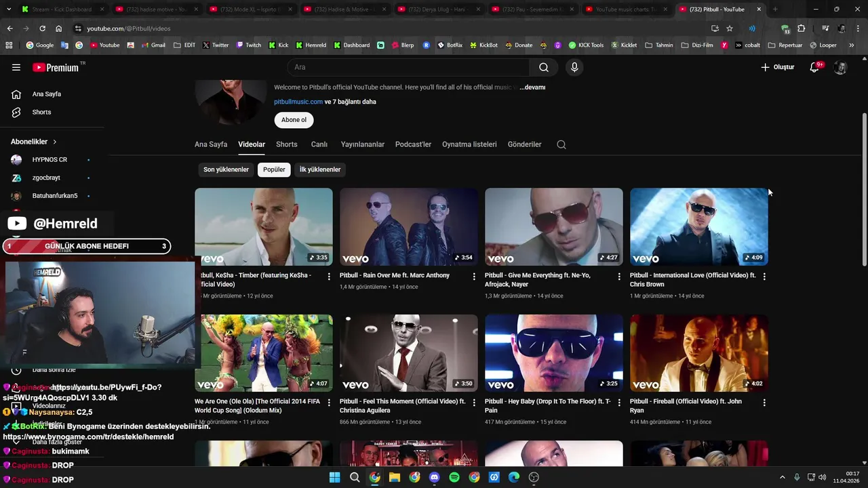This screenshot has width=868, height=488.
Task: Open options for International Love video
Action: (764, 277)
